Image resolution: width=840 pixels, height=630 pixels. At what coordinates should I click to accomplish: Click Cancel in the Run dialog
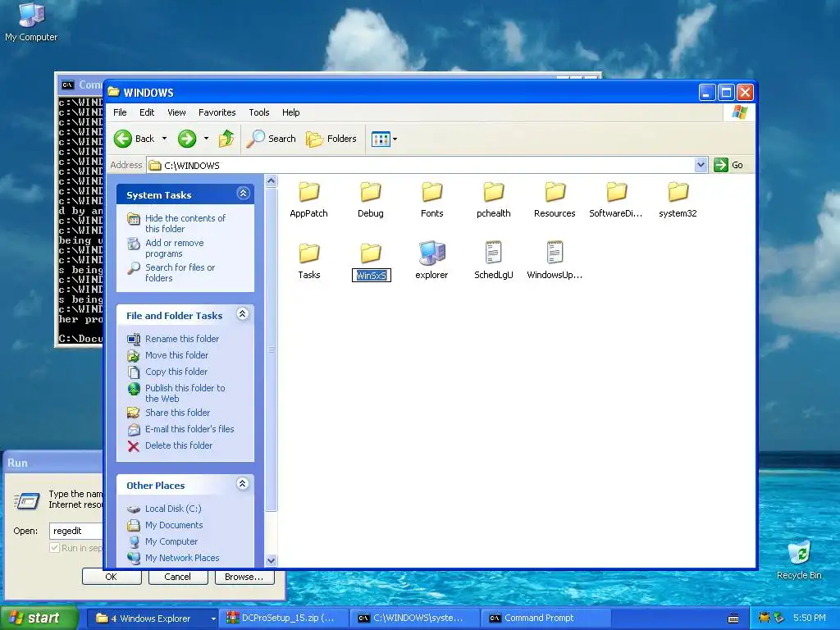tap(177, 577)
